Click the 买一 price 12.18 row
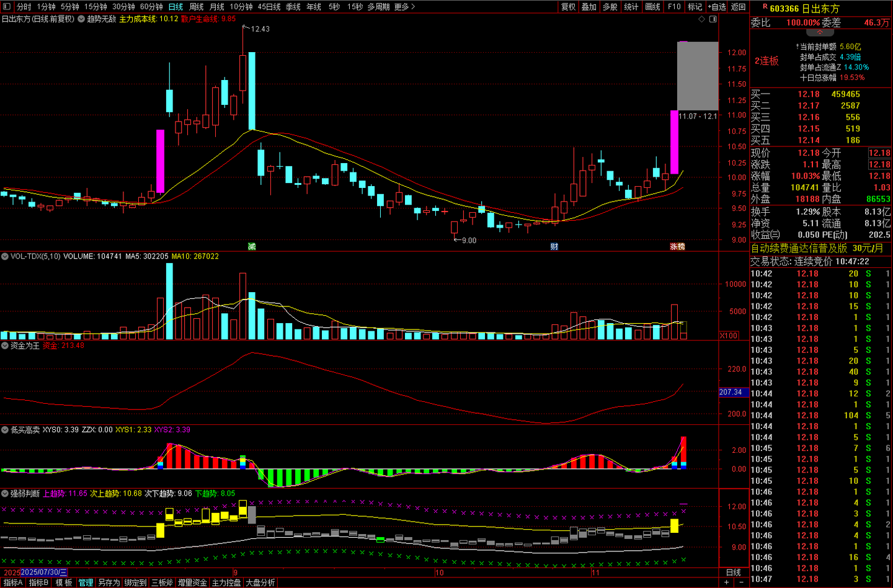893x588 pixels. pyautogui.click(x=821, y=94)
